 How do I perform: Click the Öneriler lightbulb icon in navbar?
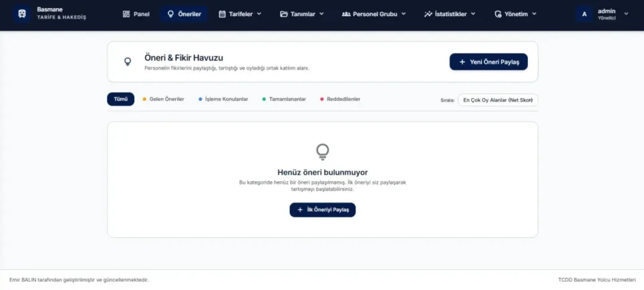pyautogui.click(x=170, y=14)
